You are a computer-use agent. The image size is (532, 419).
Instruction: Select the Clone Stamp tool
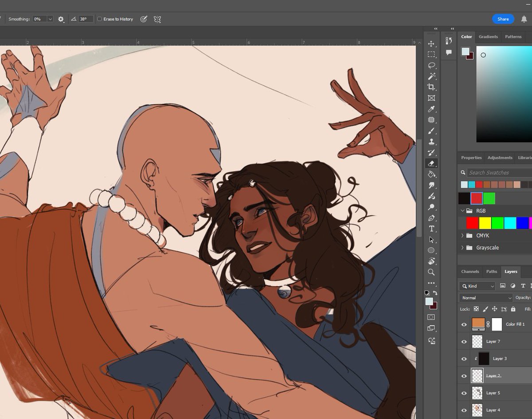click(431, 142)
